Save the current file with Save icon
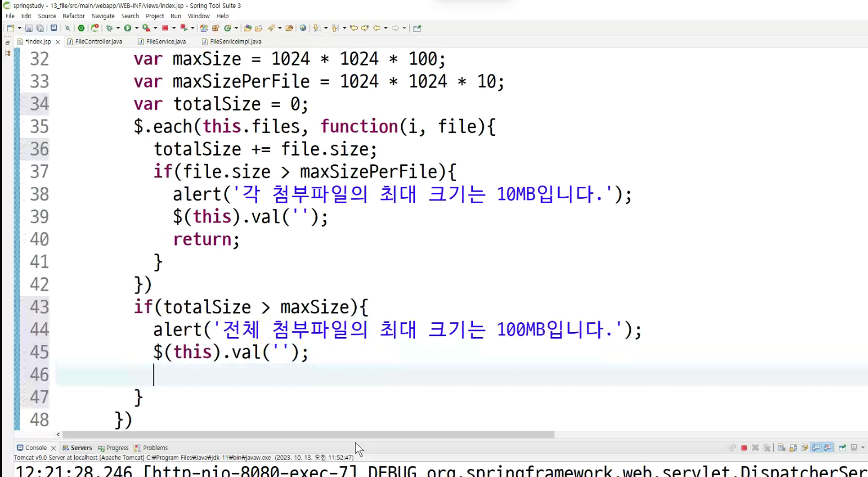The width and height of the screenshot is (868, 477). tap(29, 28)
